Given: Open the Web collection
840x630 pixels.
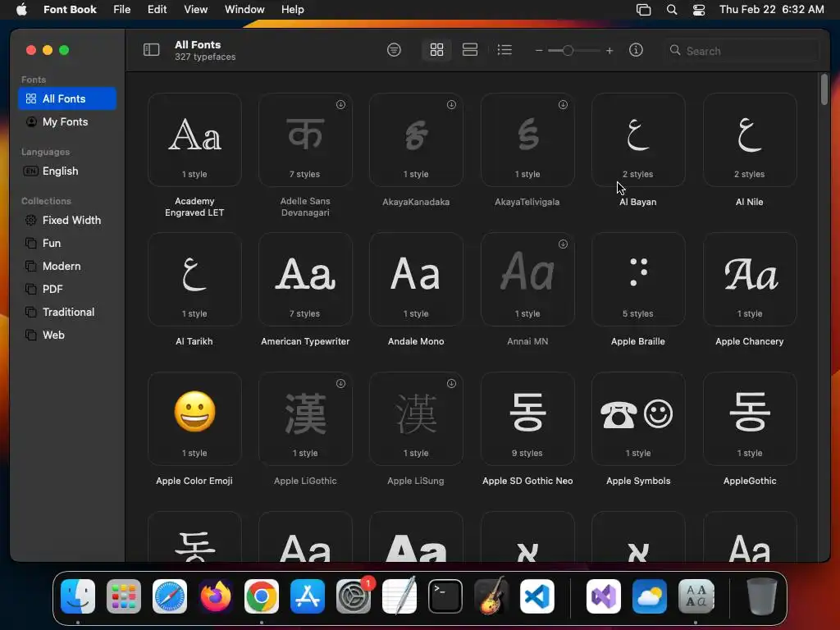Looking at the screenshot, I should (x=67, y=335).
